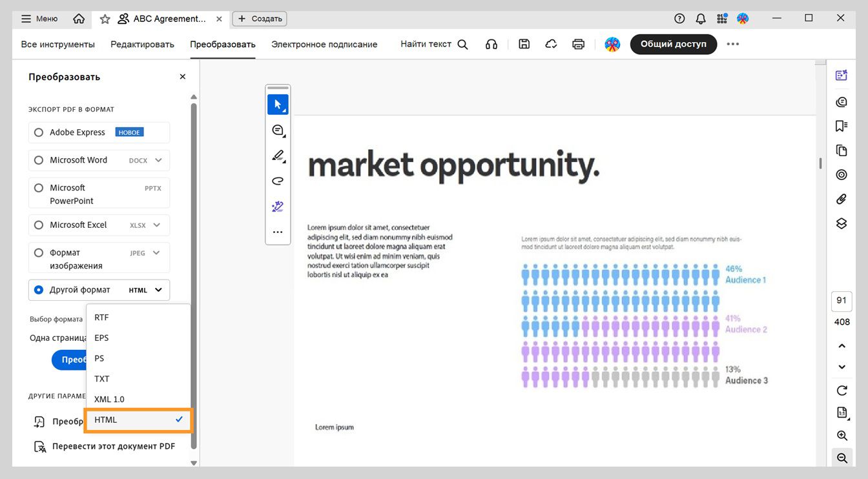The image size is (868, 479).
Task: Open the AI Assistant panel icon
Action: coord(841,76)
